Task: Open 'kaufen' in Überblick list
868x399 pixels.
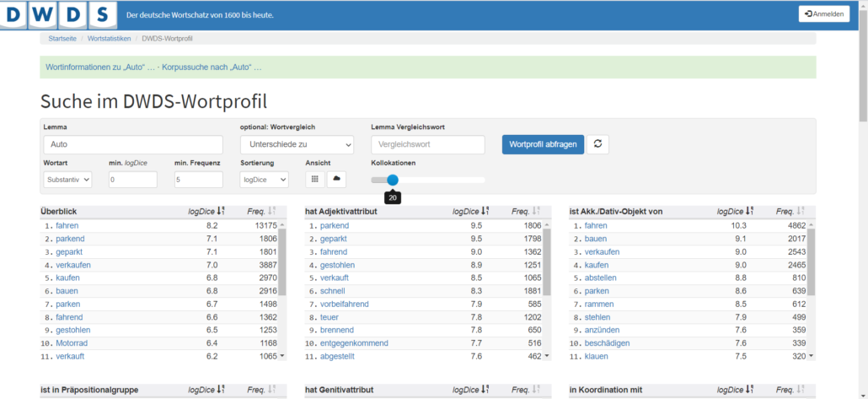Action: [x=67, y=278]
